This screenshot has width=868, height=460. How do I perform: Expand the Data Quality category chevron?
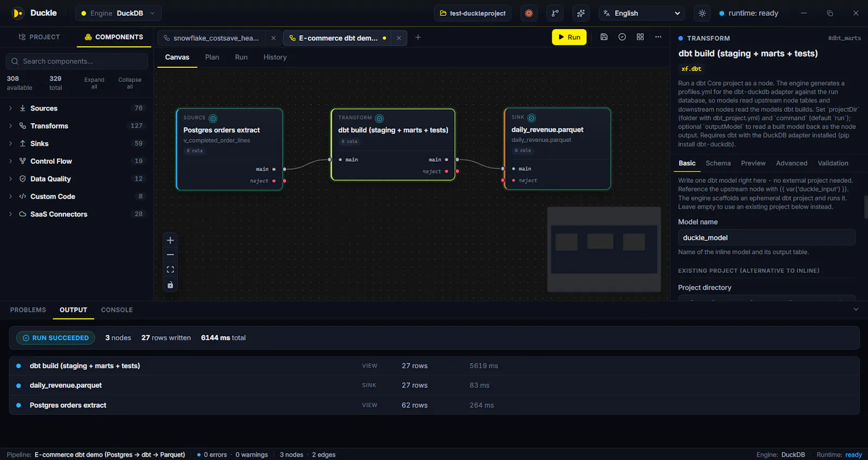(10, 179)
